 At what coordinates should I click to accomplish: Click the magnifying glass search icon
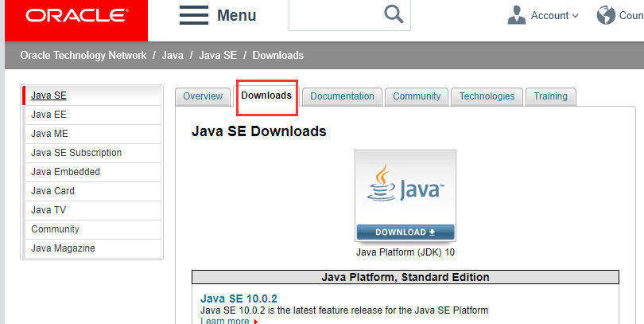[394, 14]
